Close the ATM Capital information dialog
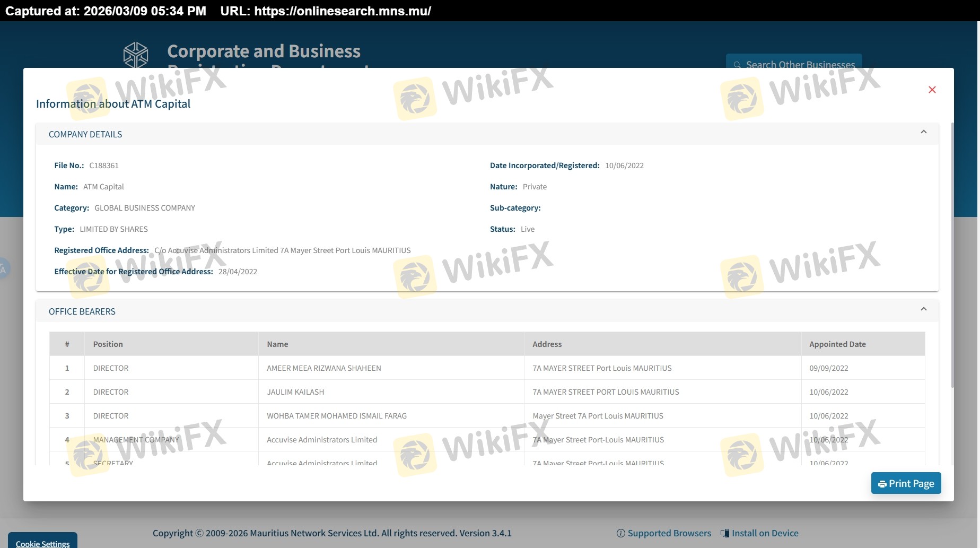This screenshot has width=980, height=548. [x=932, y=90]
